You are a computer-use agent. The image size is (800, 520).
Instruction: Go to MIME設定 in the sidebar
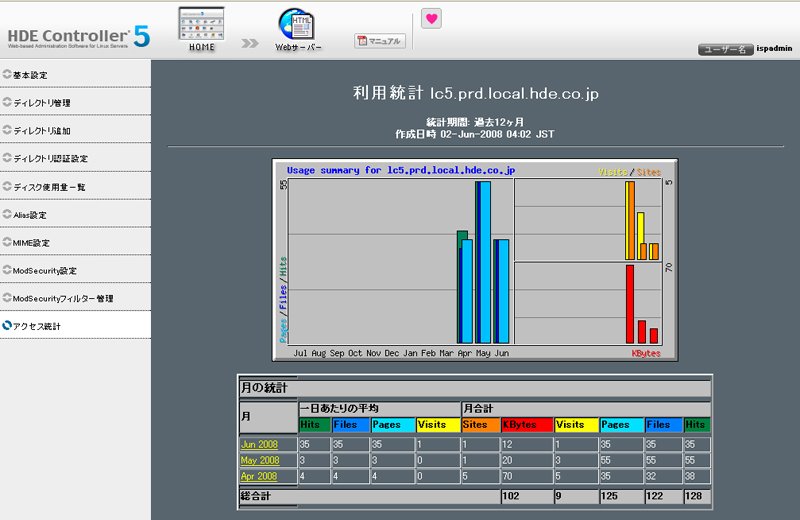click(76, 242)
